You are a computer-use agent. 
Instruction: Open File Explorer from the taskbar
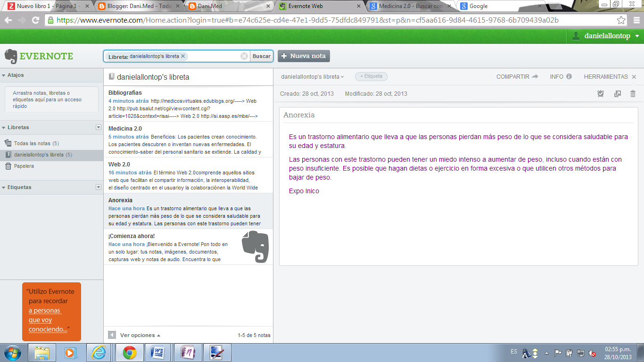pyautogui.click(x=42, y=353)
